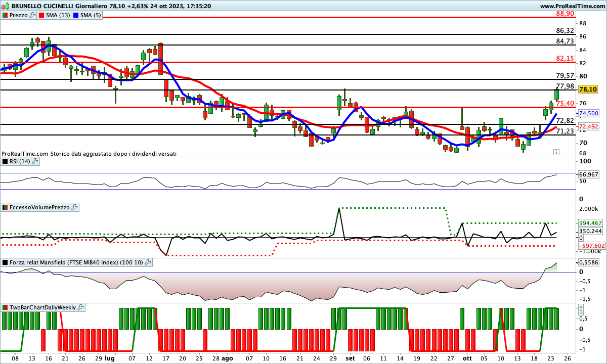Click the ProRealTime.com Storico dati note
This screenshot has height=364, width=607.
tap(89, 153)
